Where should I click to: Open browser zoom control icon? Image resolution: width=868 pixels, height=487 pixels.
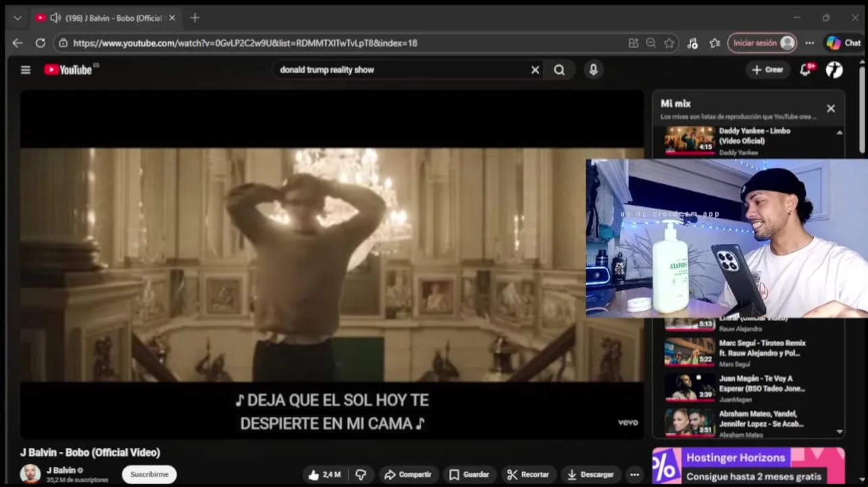pos(651,43)
